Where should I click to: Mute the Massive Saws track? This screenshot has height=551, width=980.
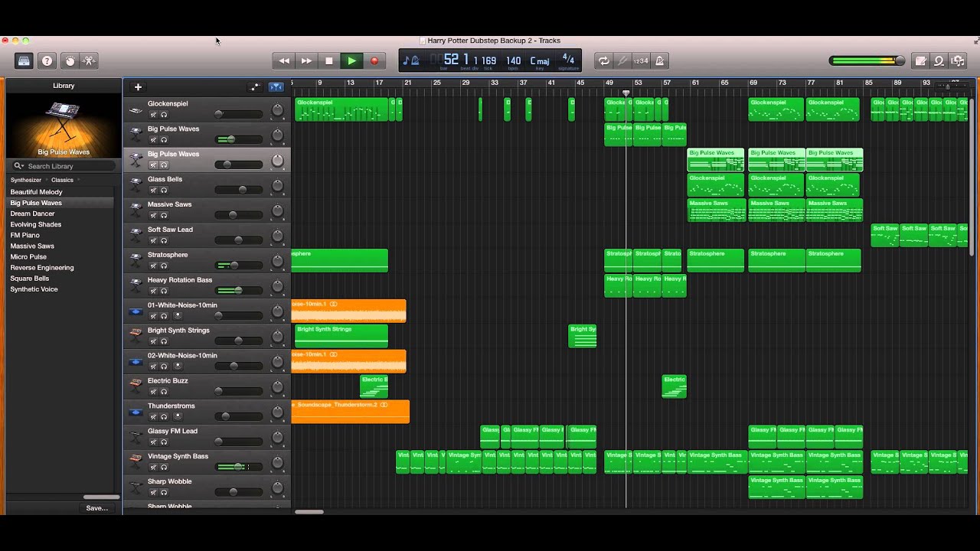pos(153,216)
